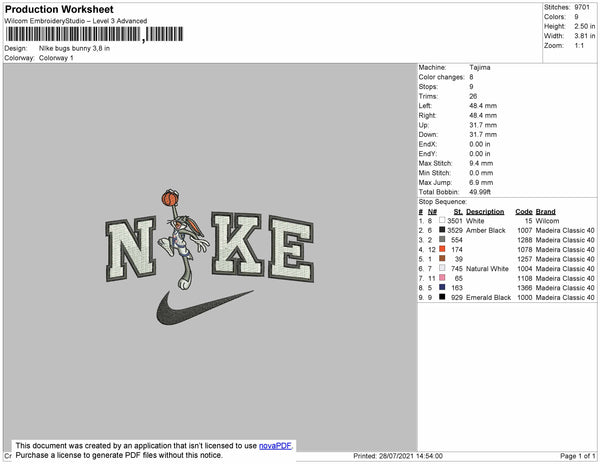Click the 'Wilcom' brand in row 1
The image size is (600, 464).
click(x=547, y=221)
